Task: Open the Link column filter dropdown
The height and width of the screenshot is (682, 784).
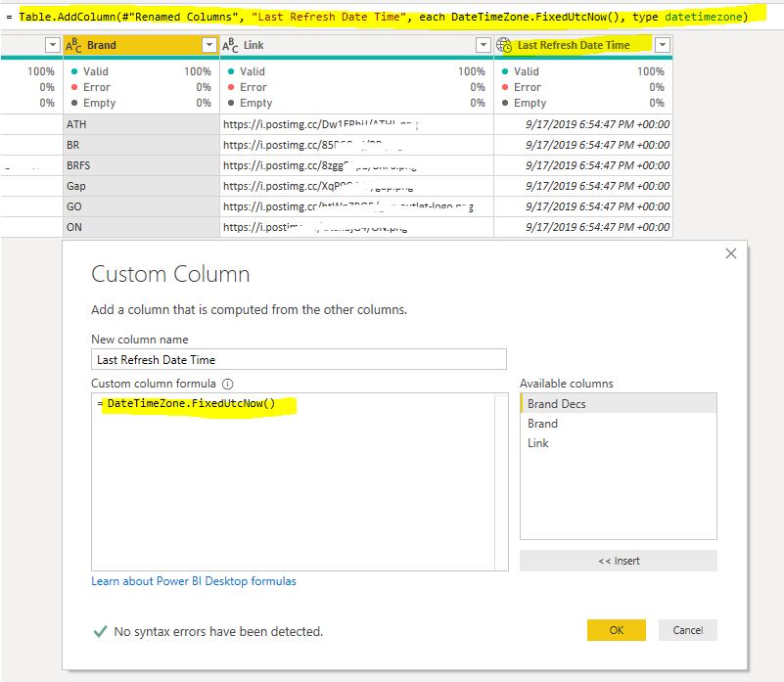Action: point(483,45)
